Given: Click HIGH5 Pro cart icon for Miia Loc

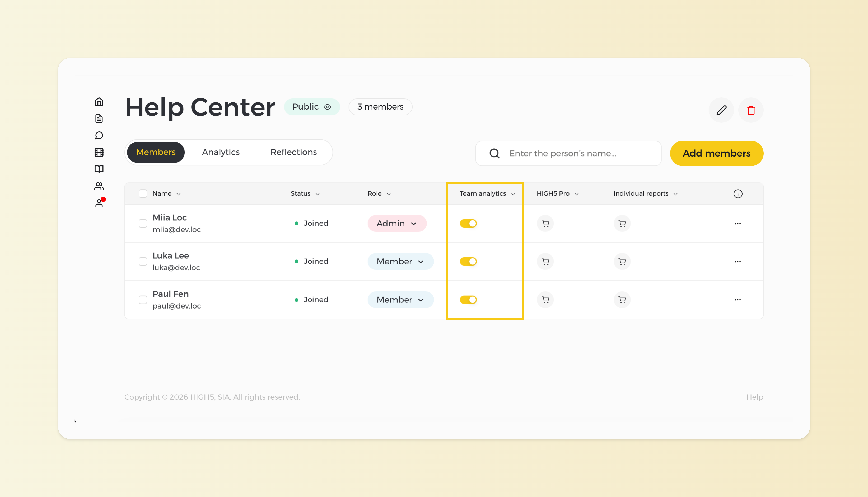Looking at the screenshot, I should 545,224.
